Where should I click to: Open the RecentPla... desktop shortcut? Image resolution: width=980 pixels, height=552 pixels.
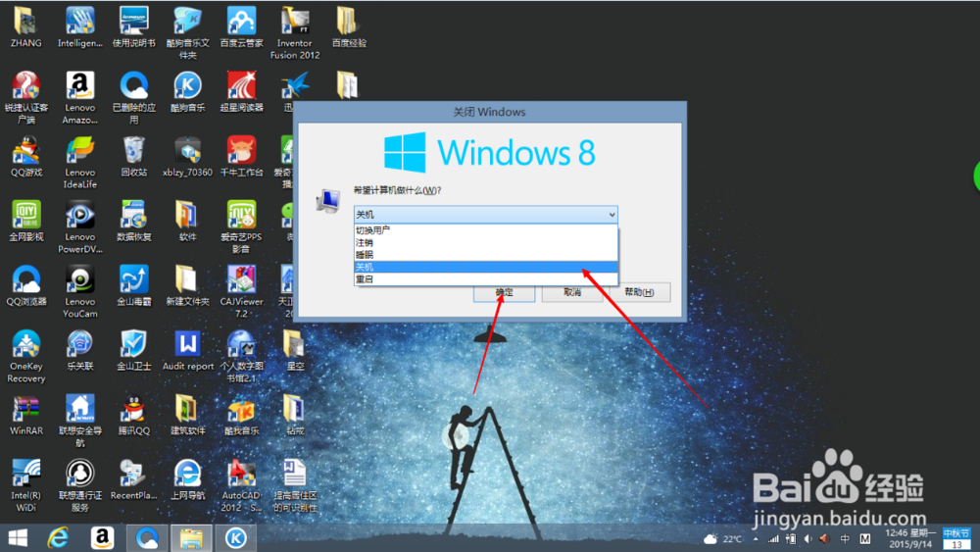[133, 479]
